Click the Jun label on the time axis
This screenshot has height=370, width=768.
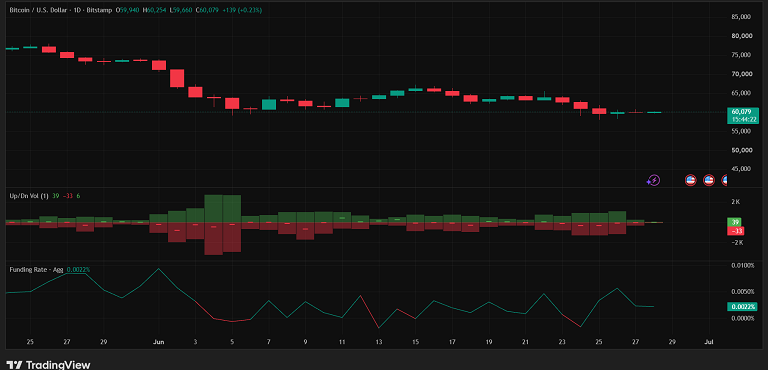coord(158,342)
